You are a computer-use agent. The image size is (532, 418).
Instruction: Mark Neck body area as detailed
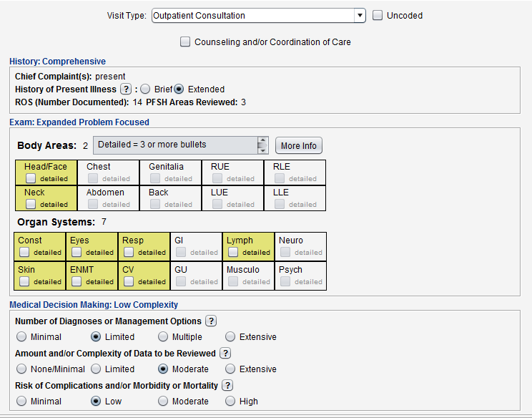(31, 204)
